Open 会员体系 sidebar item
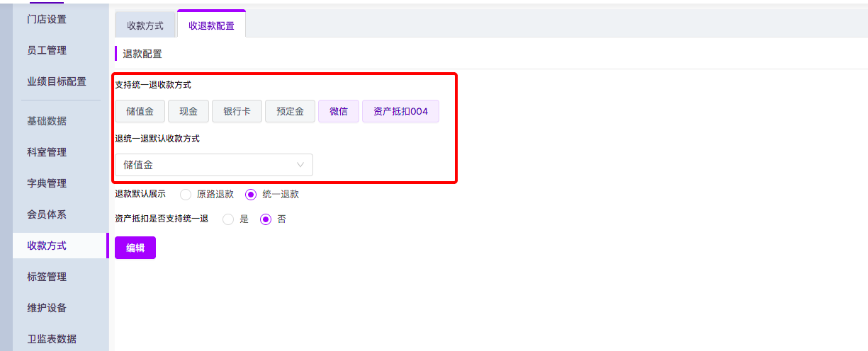Image resolution: width=868 pixels, height=351 pixels. coord(47,214)
